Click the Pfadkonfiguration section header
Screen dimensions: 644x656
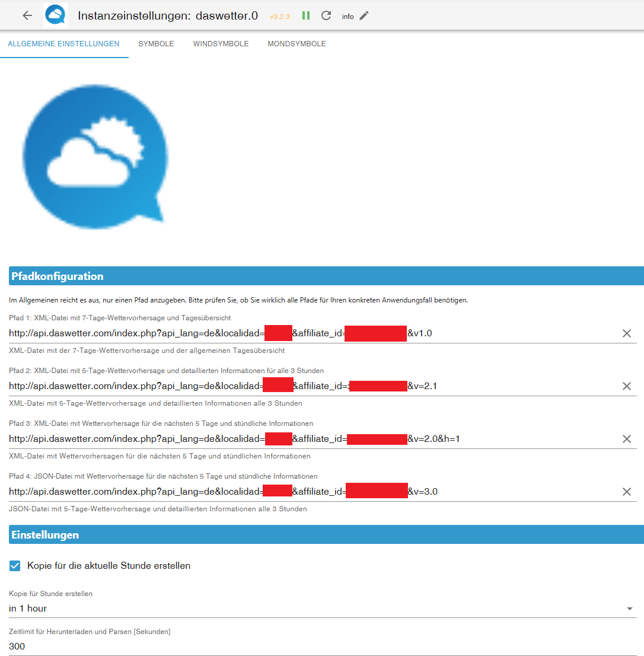tap(326, 276)
